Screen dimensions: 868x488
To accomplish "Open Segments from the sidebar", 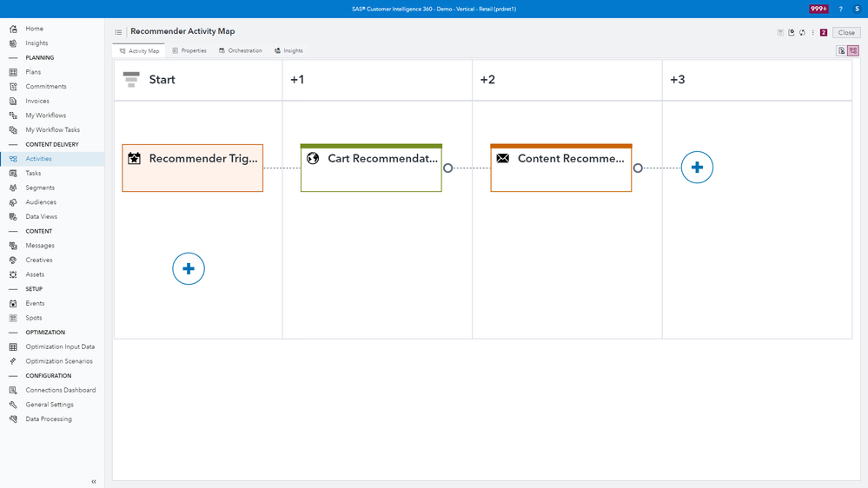I will 39,188.
